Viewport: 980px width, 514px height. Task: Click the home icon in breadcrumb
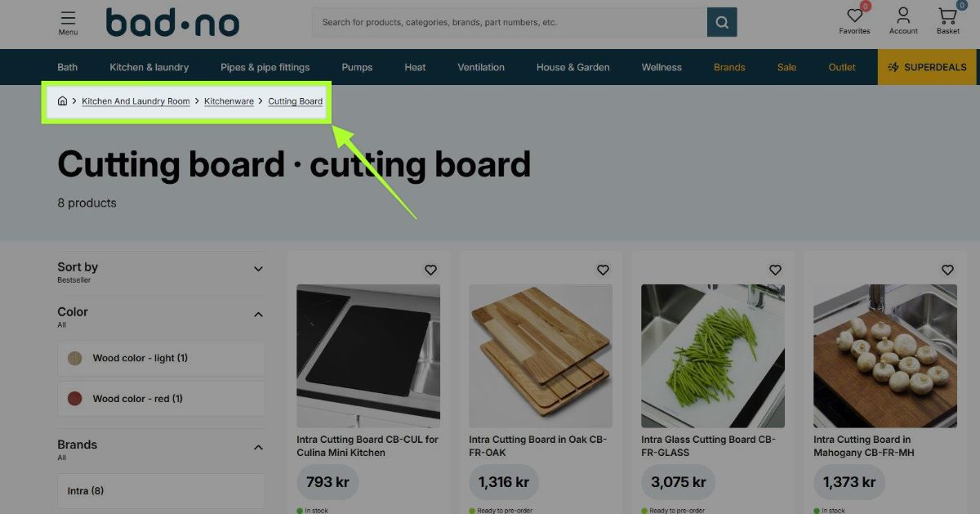coord(63,101)
